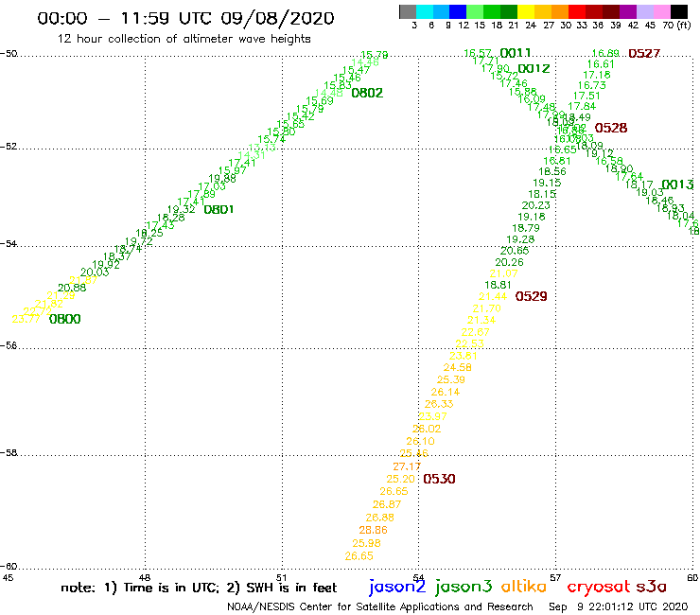This screenshot has height=615, width=700.
Task: Click the time-range date title
Action: point(185,18)
